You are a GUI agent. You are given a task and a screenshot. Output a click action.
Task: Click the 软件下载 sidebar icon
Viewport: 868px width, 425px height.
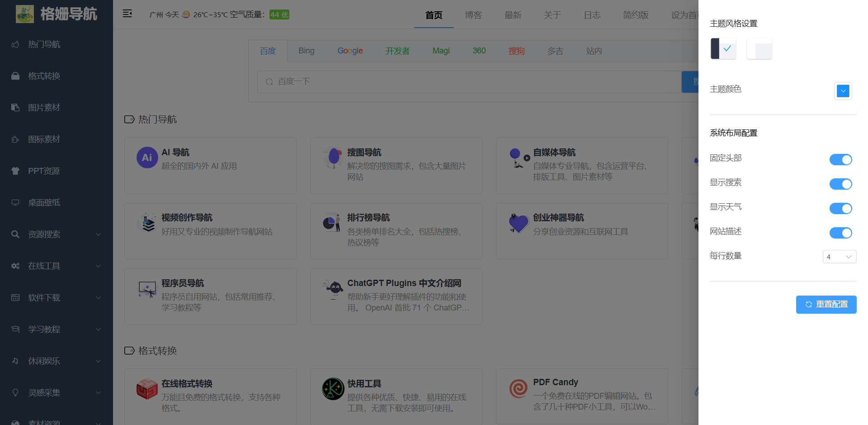[x=15, y=298]
